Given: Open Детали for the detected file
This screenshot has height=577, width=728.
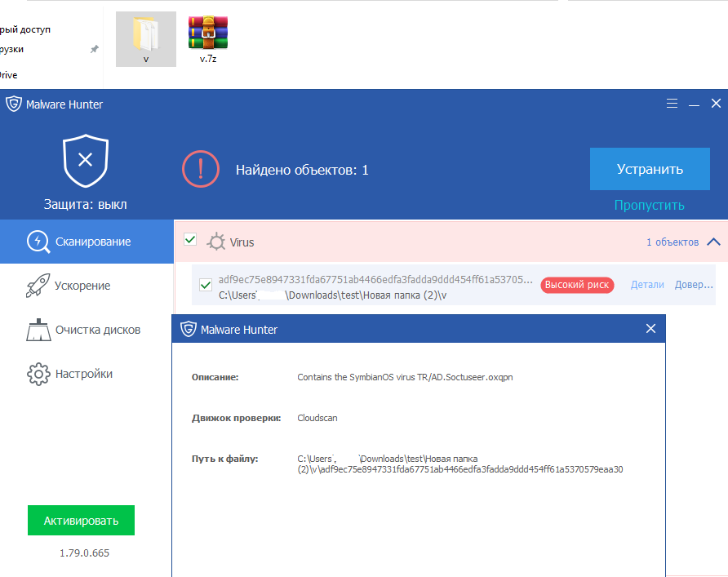Looking at the screenshot, I should [x=647, y=285].
